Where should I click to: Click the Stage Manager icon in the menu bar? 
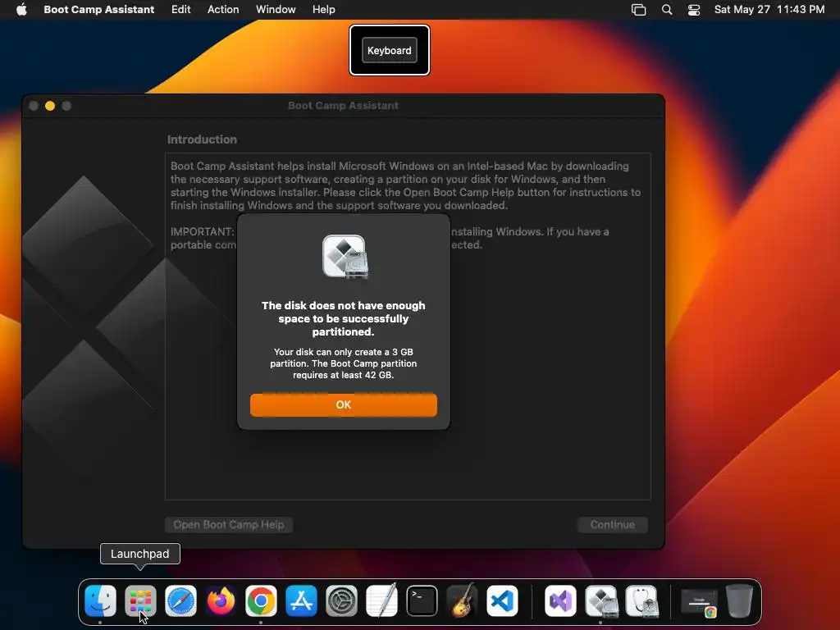pos(638,9)
